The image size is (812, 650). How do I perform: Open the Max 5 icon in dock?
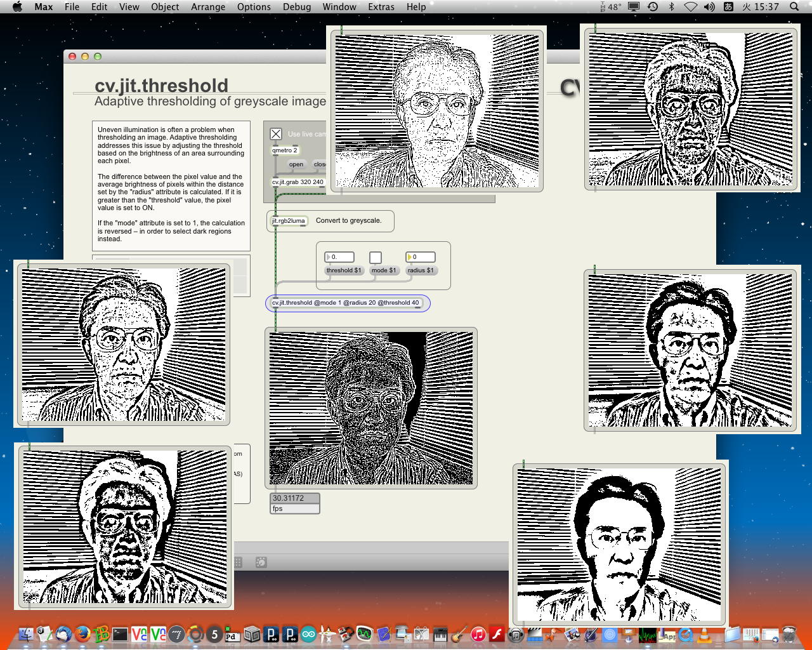(x=214, y=633)
